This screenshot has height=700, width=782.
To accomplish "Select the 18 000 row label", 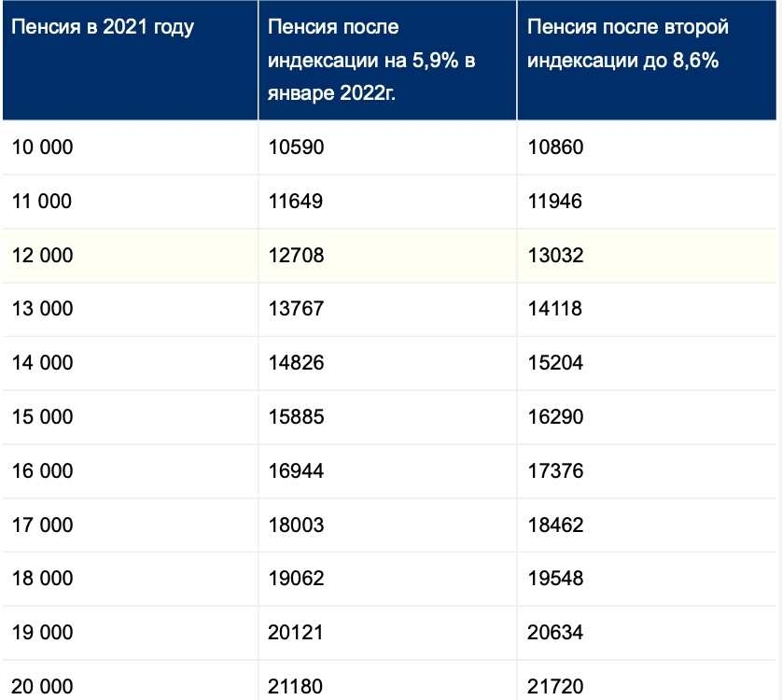I will [43, 580].
